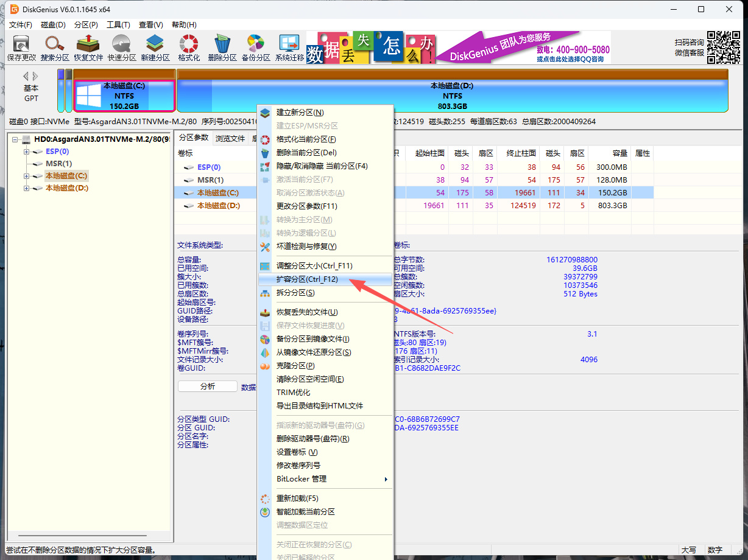Click 修改卷序列号 menu entry
The width and height of the screenshot is (748, 560).
coord(325,466)
